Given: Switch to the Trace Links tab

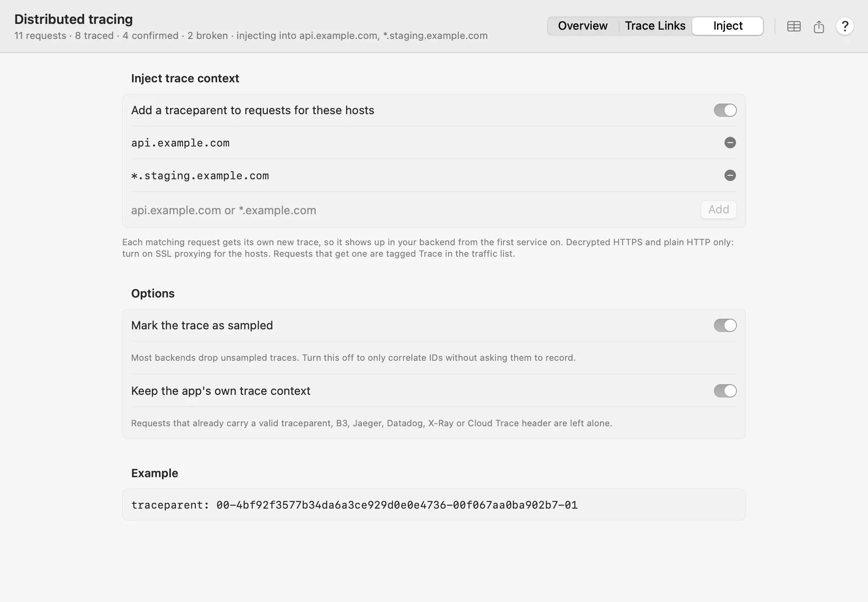Looking at the screenshot, I should coord(655,26).
